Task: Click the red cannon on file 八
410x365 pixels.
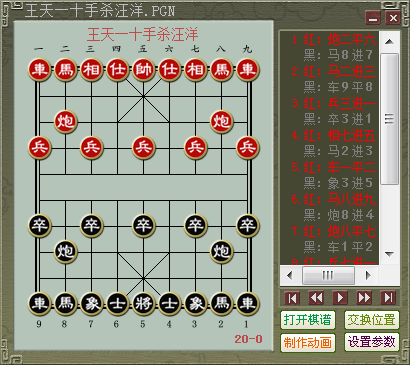Action: (221, 122)
